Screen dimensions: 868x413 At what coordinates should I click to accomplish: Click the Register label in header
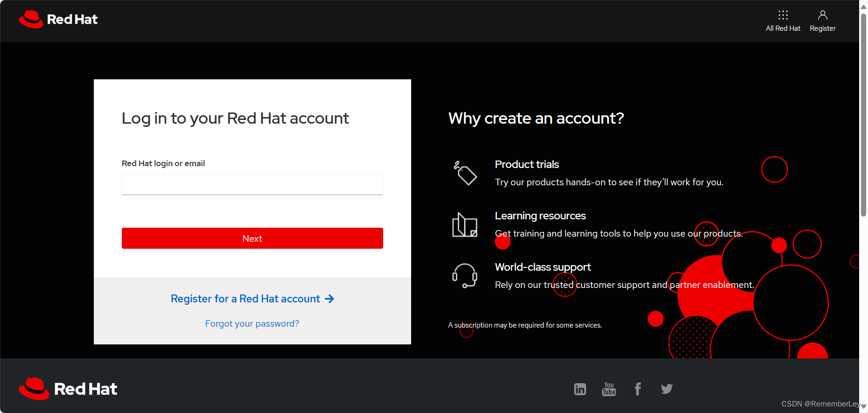coord(823,28)
